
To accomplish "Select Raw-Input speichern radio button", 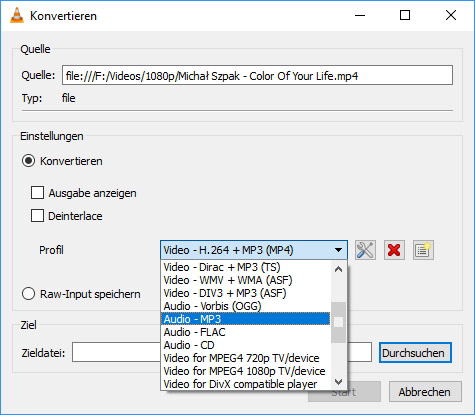I will (x=28, y=294).
